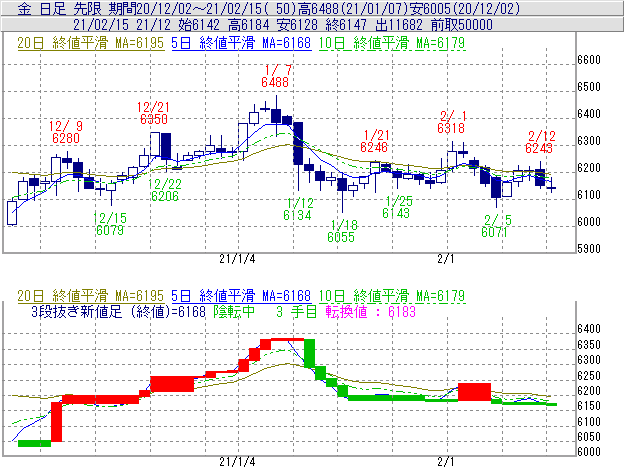Select the 12/9 6280 peak label
This screenshot has width=624, height=473.
[x=66, y=132]
